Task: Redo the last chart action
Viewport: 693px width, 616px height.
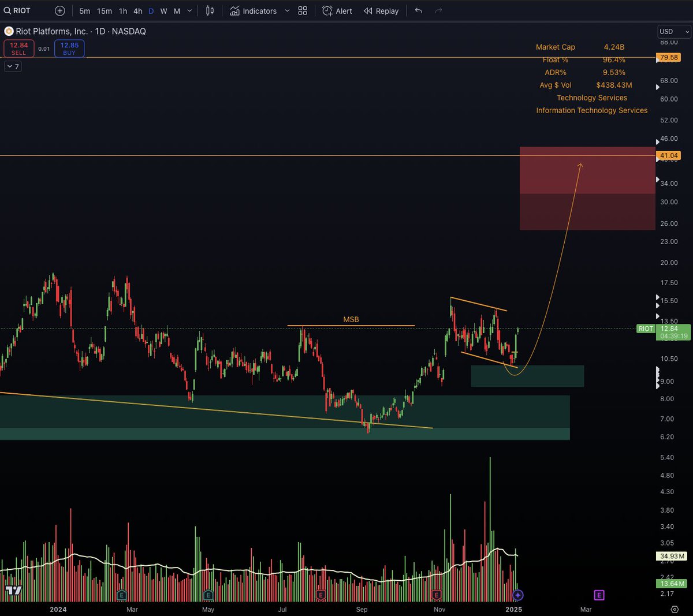Action: pos(438,11)
